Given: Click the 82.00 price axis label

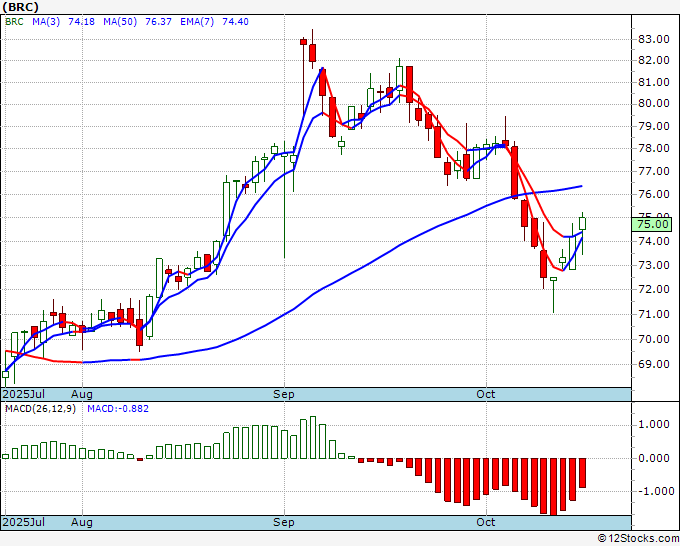Looking at the screenshot, I should (654, 61).
